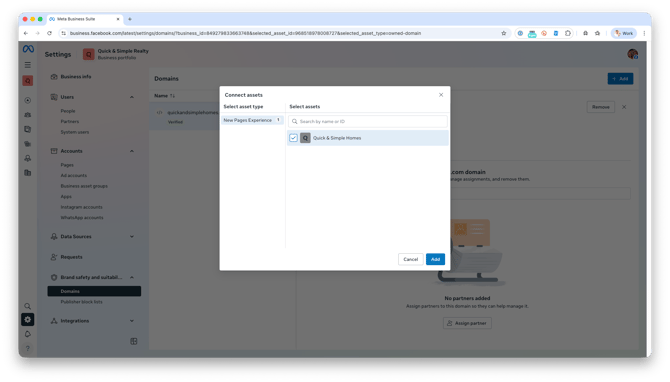Reload the page
Screen dimensions: 670x382
coord(50,33)
